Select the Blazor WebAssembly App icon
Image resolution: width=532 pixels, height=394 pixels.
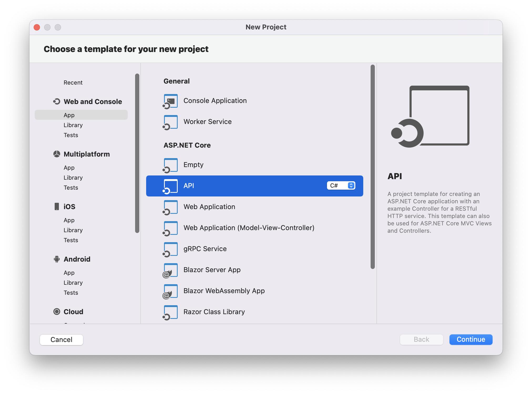pyautogui.click(x=170, y=291)
